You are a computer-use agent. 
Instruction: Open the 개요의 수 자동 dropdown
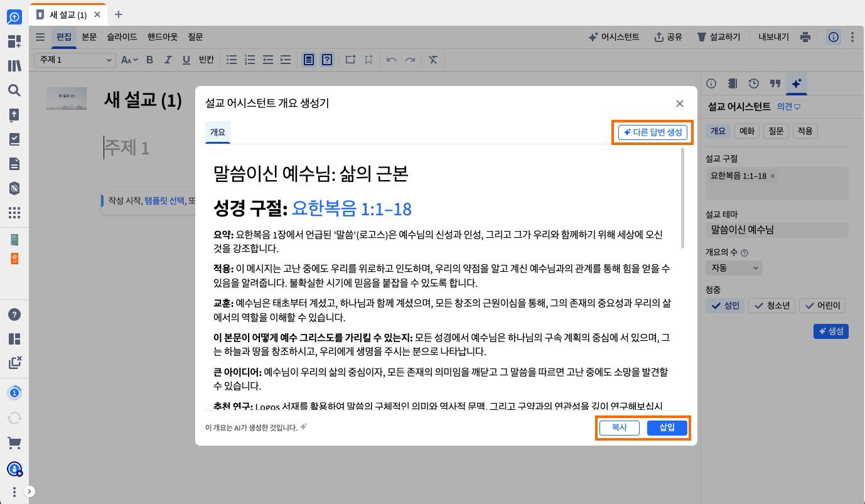pos(734,268)
